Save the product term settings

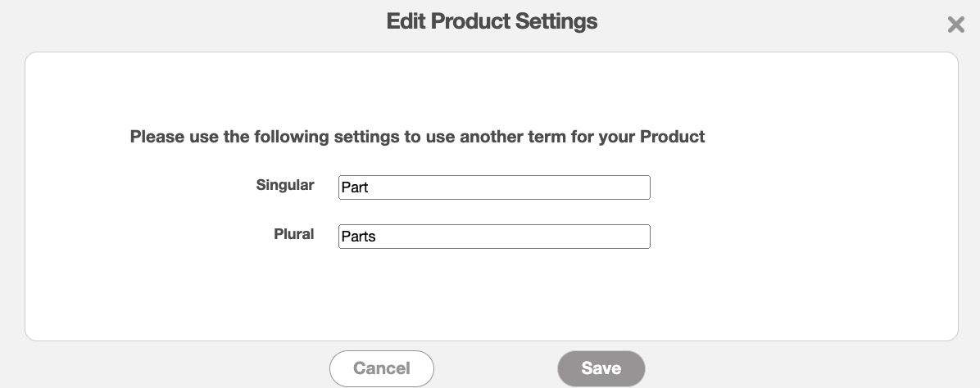click(x=601, y=368)
